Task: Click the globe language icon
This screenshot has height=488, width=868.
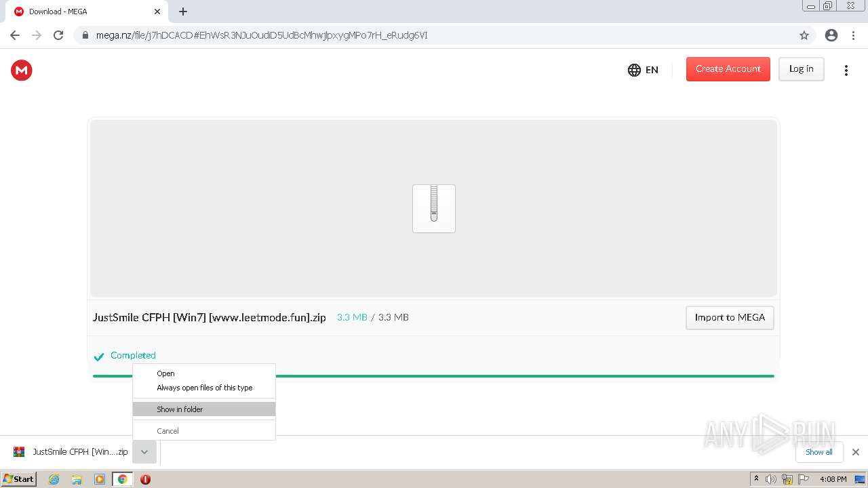Action: point(634,70)
